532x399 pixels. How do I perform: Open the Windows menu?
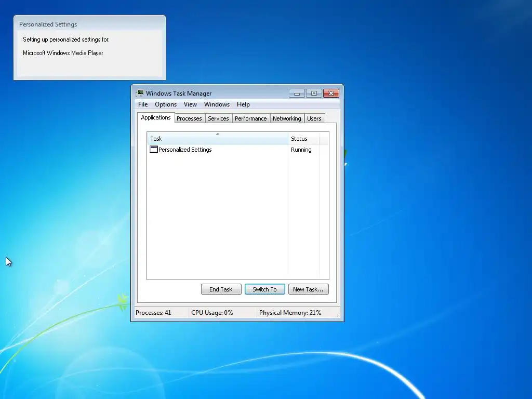point(217,104)
